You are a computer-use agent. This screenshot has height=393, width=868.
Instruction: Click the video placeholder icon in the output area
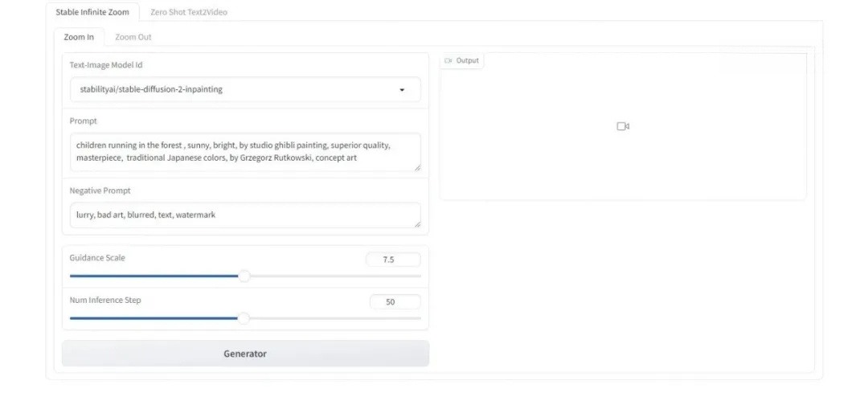click(x=623, y=126)
